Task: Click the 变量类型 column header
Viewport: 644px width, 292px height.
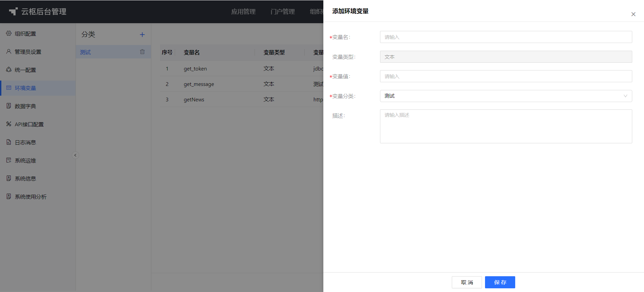Action: 274,52
